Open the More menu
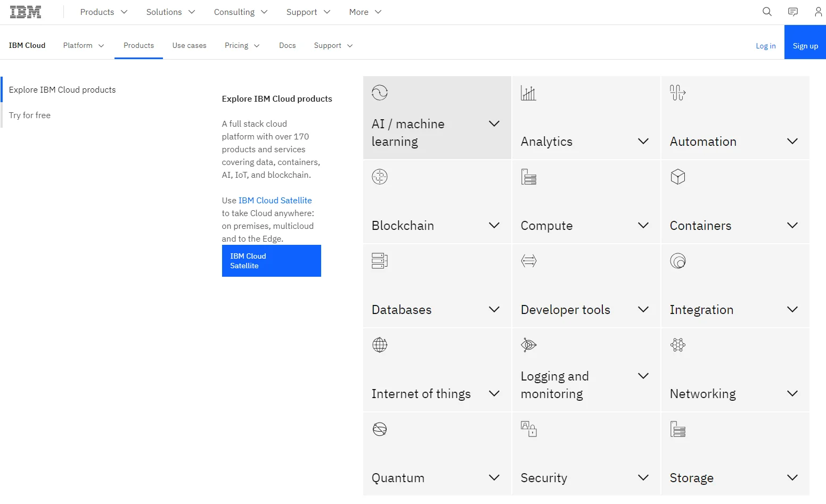The height and width of the screenshot is (504, 826). (x=365, y=12)
